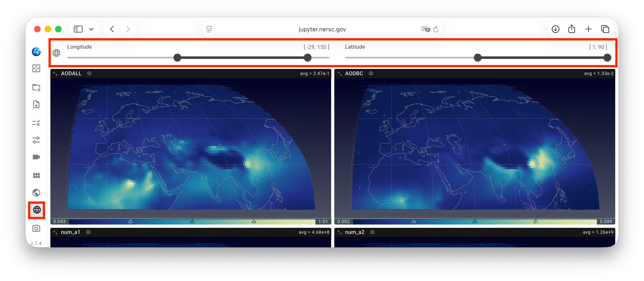Click the AODALL color bar

point(192,222)
